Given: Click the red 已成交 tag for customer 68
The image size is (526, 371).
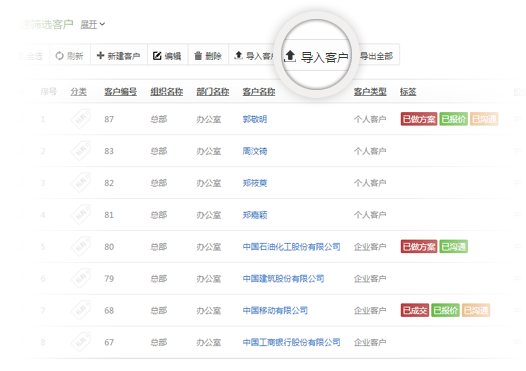Looking at the screenshot, I should (x=415, y=310).
